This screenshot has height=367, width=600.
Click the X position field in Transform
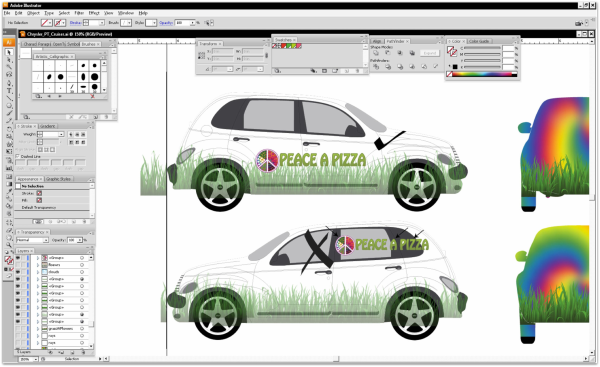pyautogui.click(x=222, y=51)
